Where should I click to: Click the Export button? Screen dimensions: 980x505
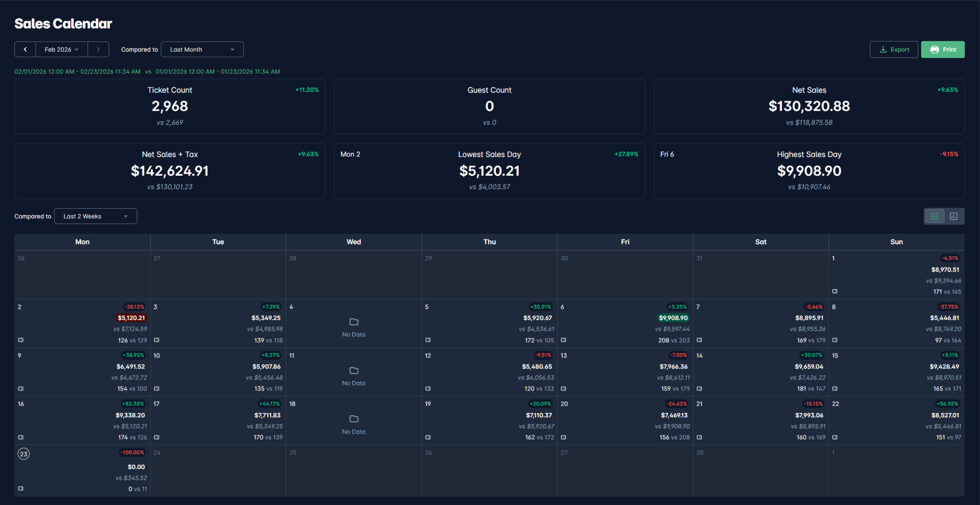coord(894,49)
